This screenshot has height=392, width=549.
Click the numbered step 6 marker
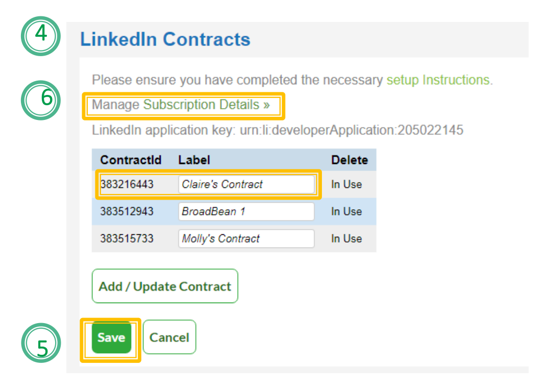click(40, 101)
